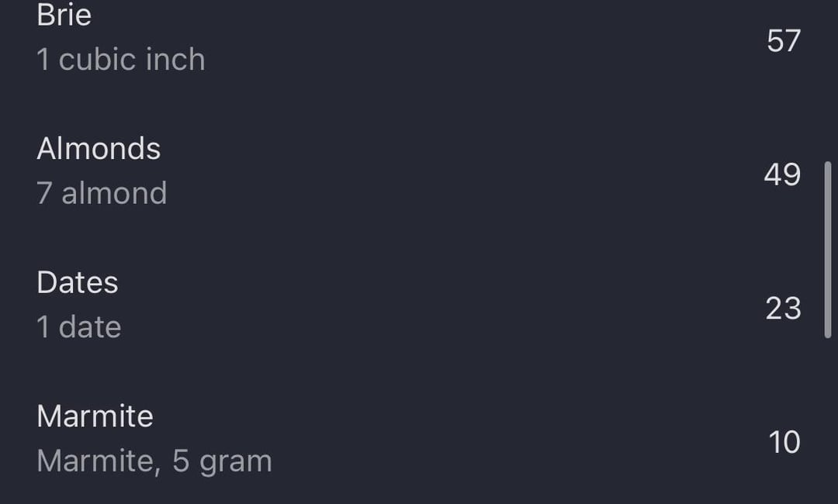
Task: Select the '1 date' serving label
Action: pyautogui.click(x=78, y=327)
